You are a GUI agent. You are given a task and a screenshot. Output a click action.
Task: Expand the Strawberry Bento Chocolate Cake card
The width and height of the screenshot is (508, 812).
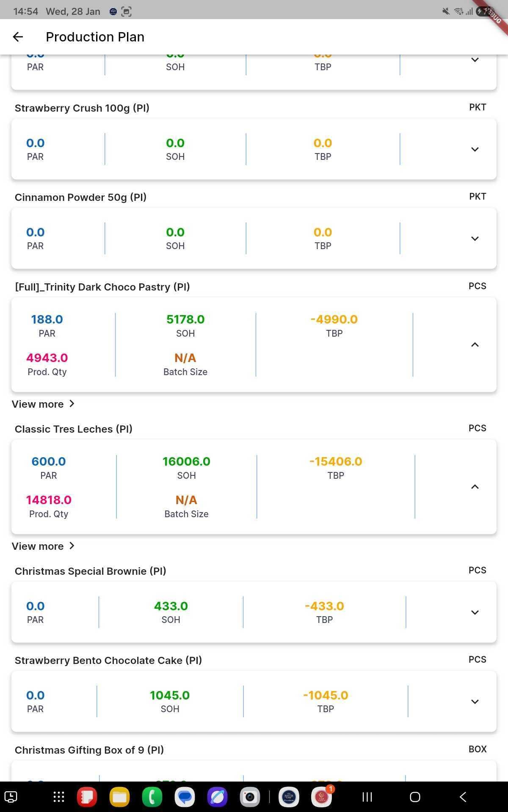(475, 702)
